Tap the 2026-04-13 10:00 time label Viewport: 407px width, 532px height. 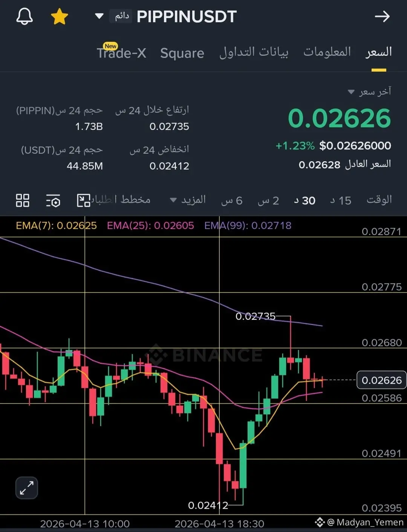coord(85,524)
